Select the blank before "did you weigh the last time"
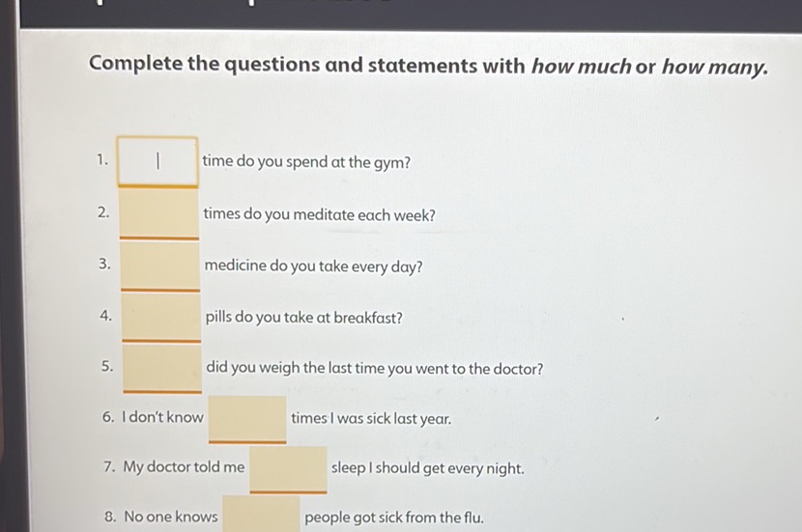 162,368
